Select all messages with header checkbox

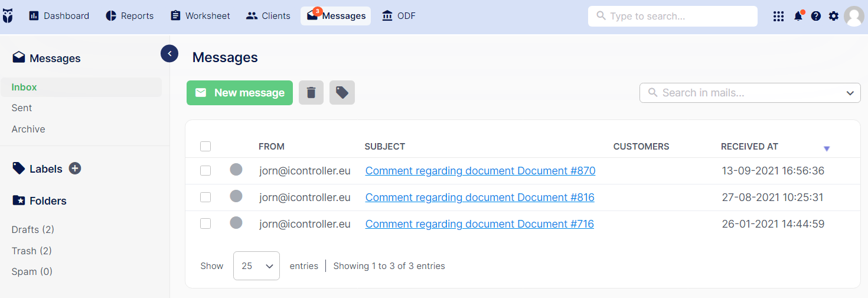[205, 147]
